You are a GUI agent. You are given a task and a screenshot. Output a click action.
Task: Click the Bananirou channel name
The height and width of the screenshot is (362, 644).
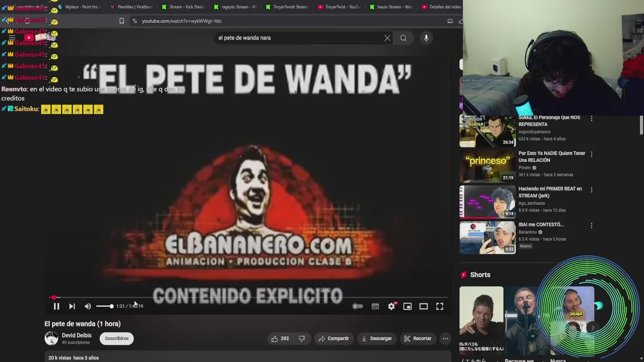coord(528,232)
